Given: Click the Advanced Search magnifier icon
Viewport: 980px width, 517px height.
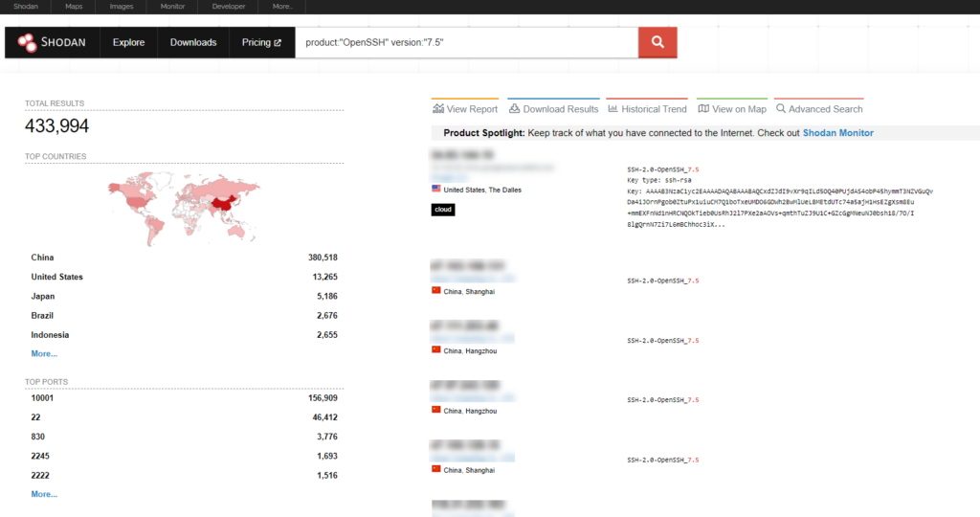Looking at the screenshot, I should pyautogui.click(x=781, y=109).
